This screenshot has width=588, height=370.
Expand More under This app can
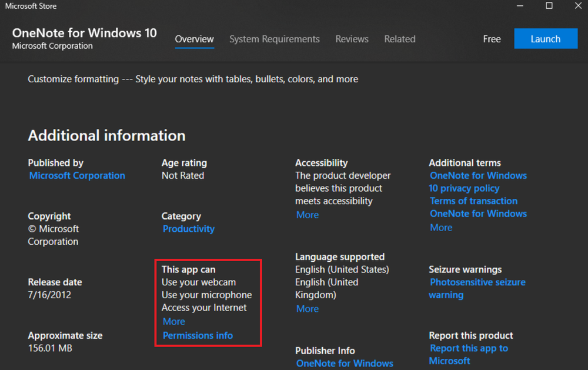coord(174,322)
